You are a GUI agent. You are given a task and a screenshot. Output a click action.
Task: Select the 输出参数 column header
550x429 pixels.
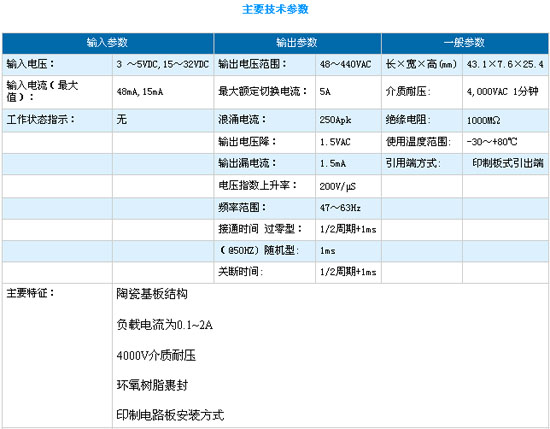click(x=297, y=43)
